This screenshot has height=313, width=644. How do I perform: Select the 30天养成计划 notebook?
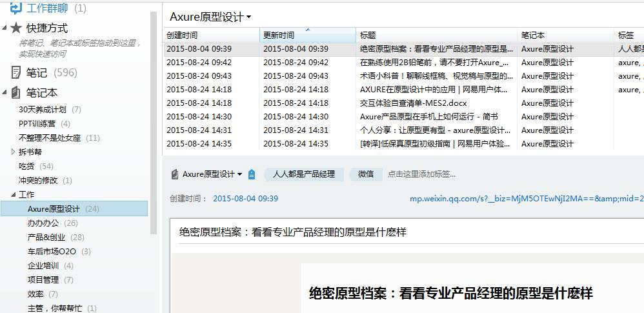(50, 110)
